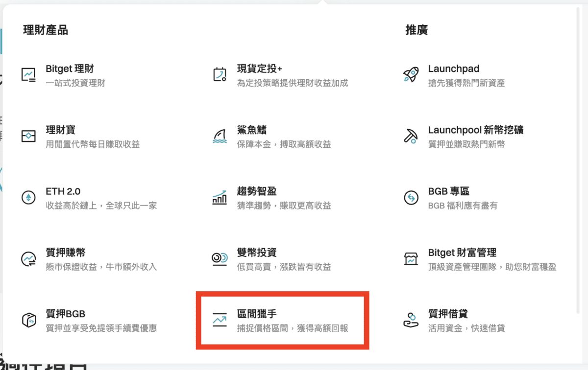588x370 pixels.
Task: Open 雙幣投資 product link
Action: pyautogui.click(x=257, y=253)
